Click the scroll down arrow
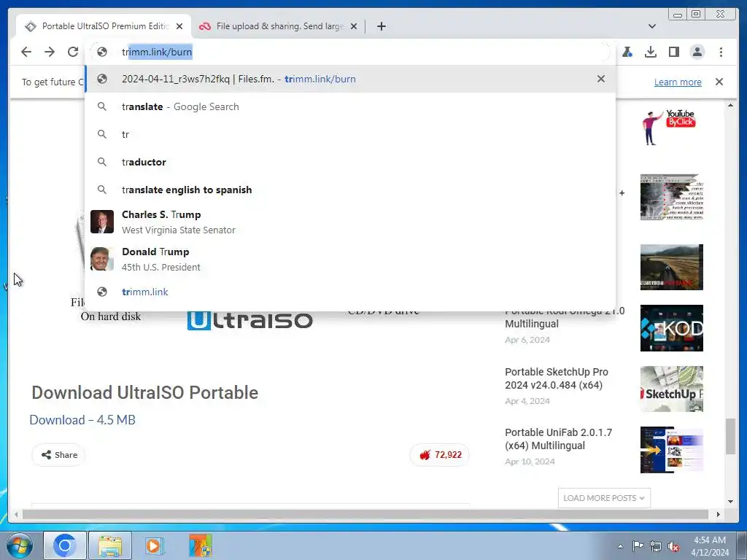747x560 pixels. [730, 501]
